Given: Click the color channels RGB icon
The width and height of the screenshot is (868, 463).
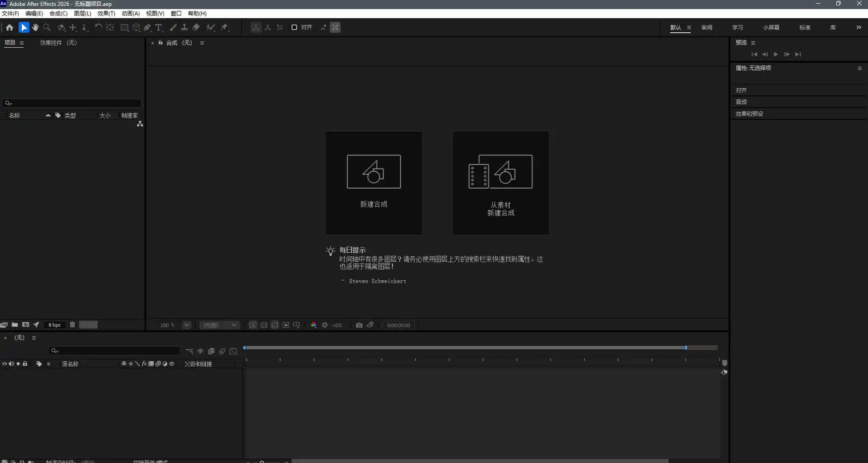Looking at the screenshot, I should coord(314,325).
